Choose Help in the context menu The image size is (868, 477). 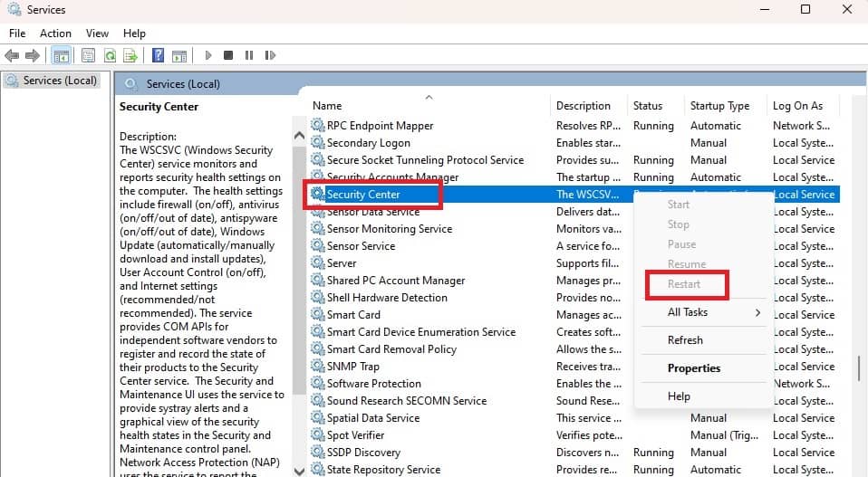[x=679, y=396]
